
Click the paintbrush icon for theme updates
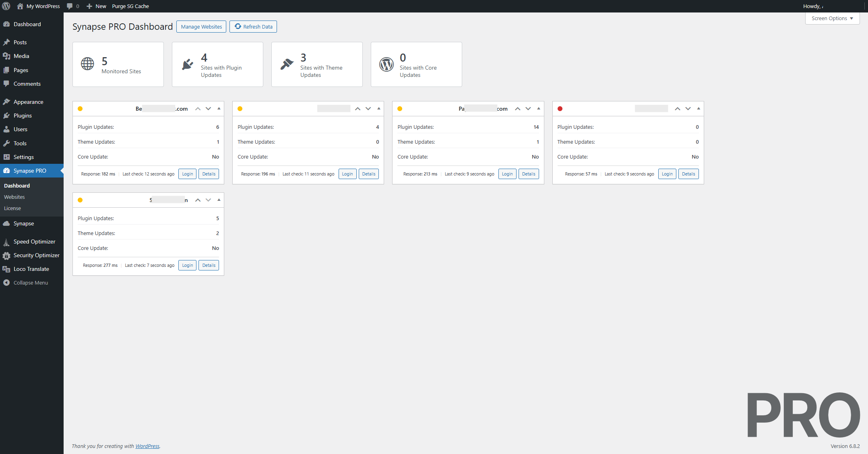click(x=287, y=64)
